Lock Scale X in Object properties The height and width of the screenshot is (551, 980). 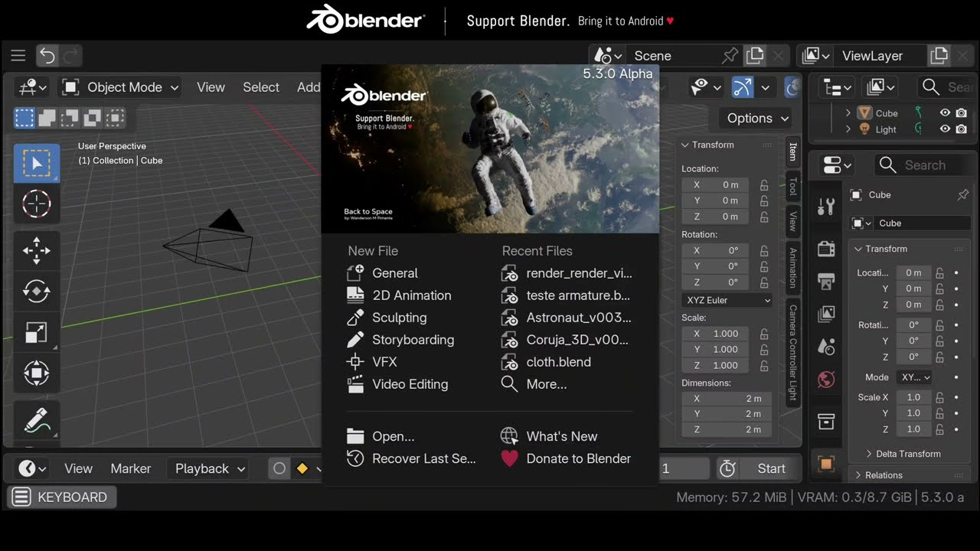[x=939, y=397]
